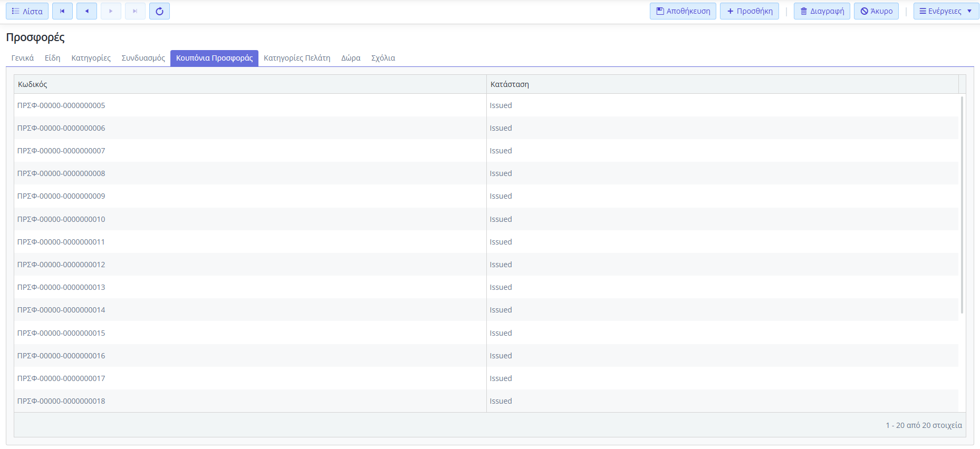Select the Κατηγορίες Πελάτη tab
The height and width of the screenshot is (449, 980).
coord(297,58)
